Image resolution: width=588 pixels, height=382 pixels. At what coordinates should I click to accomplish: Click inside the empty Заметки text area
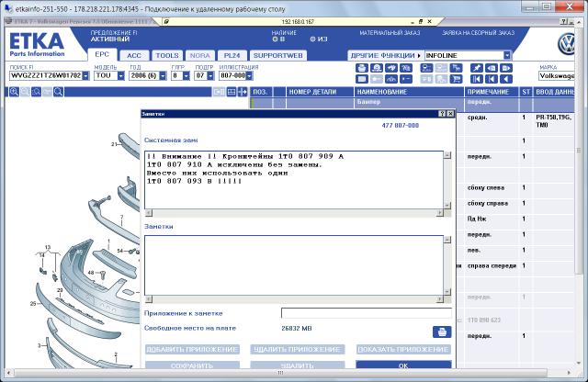294,265
